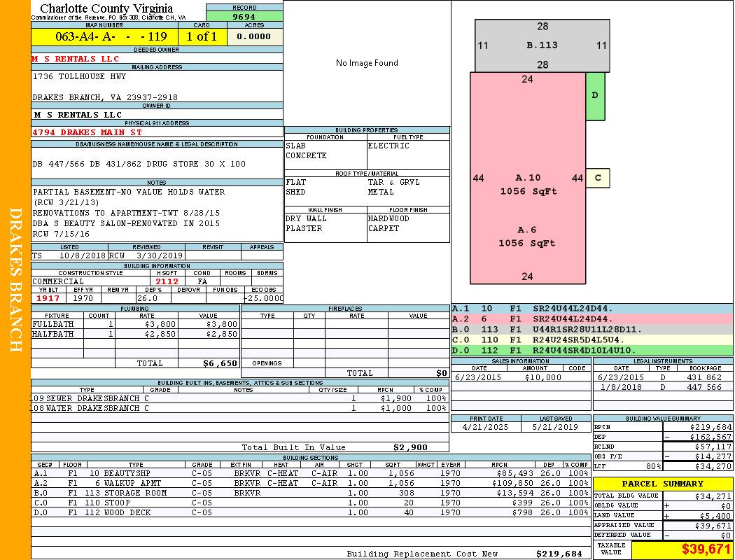
Task: Click the card '1 of 1' indicator
Action: tap(202, 37)
